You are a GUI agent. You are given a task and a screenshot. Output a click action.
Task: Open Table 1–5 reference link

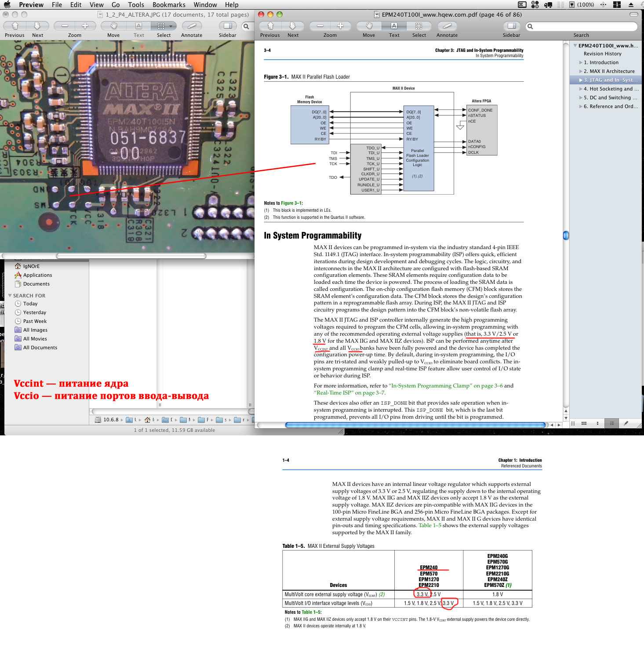[x=429, y=525]
